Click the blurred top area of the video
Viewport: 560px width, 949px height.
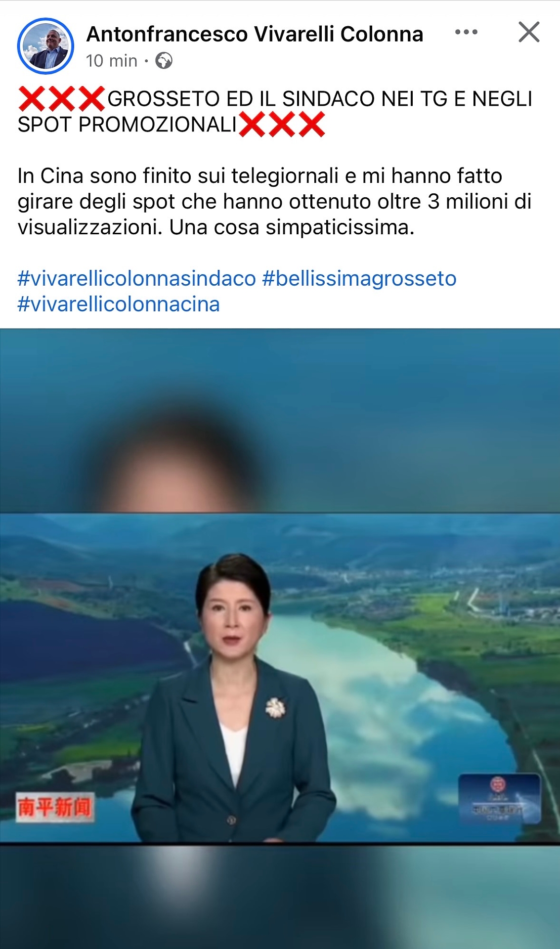click(280, 421)
